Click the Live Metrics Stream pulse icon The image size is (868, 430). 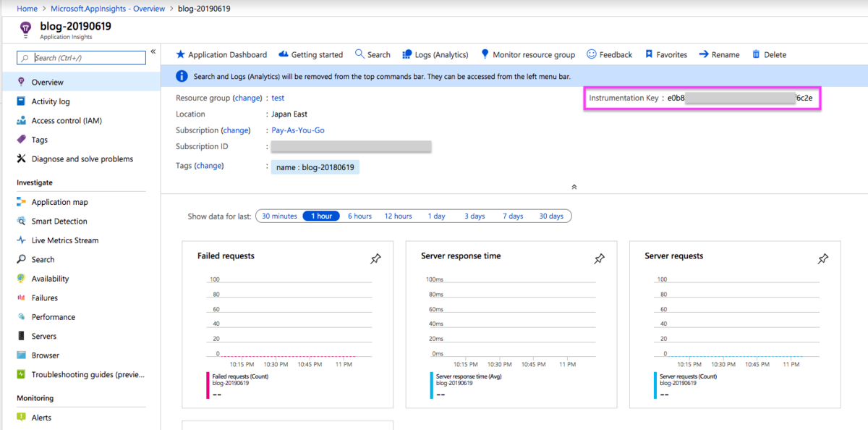[x=21, y=240]
